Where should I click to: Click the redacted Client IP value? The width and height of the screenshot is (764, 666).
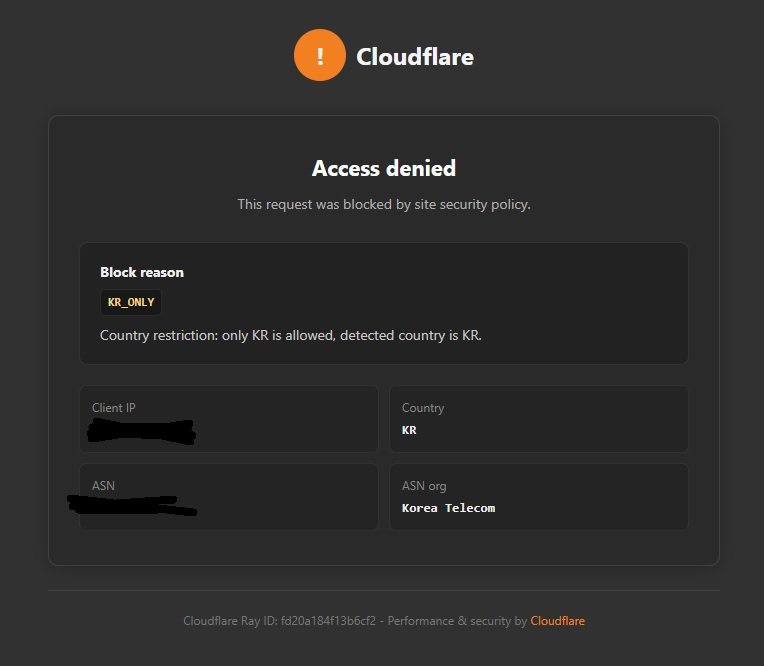tap(141, 431)
